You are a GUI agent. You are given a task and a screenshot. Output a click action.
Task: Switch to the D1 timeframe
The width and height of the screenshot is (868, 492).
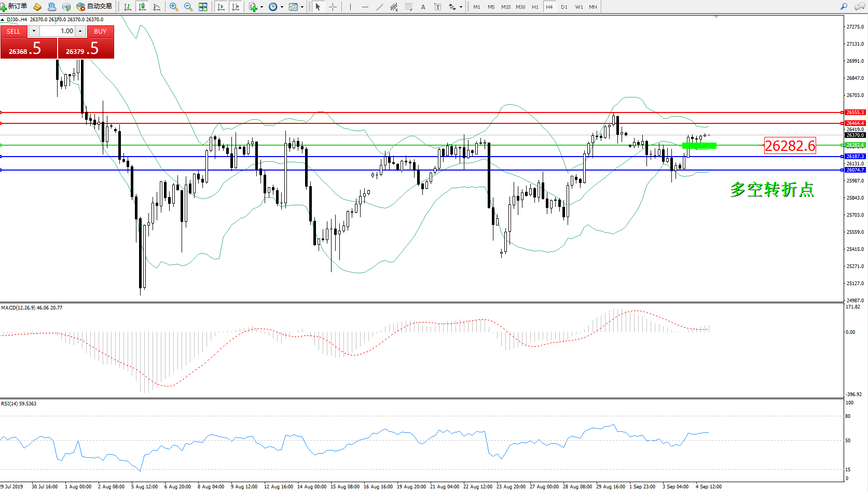(x=564, y=7)
